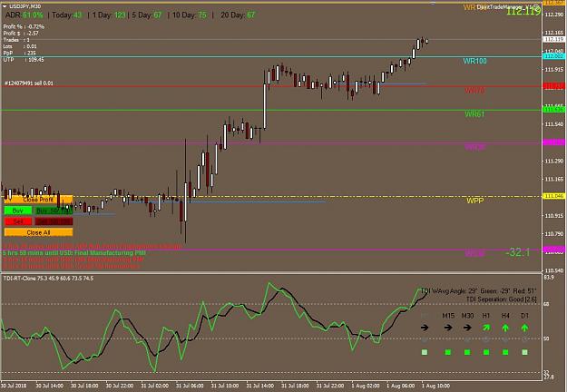The width and height of the screenshot is (567, 392).
Task: Click the green D1 up arrow
Action: (524, 328)
